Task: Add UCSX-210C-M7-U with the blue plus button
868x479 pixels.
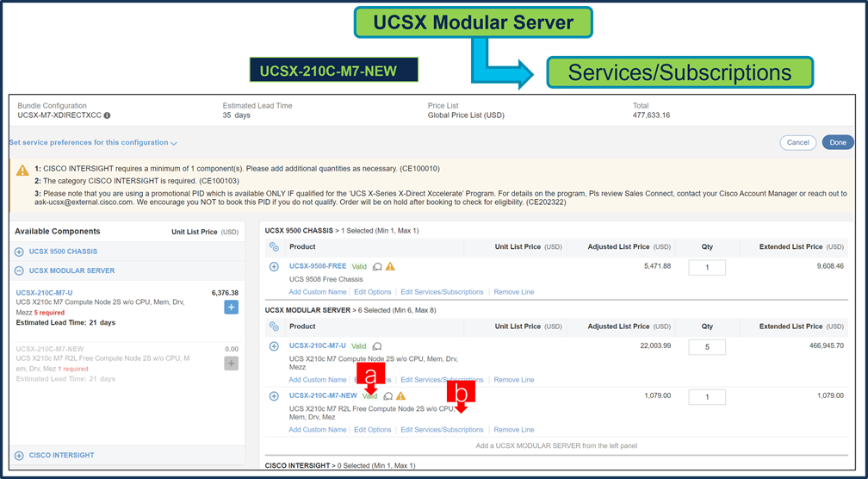Action: tap(231, 308)
